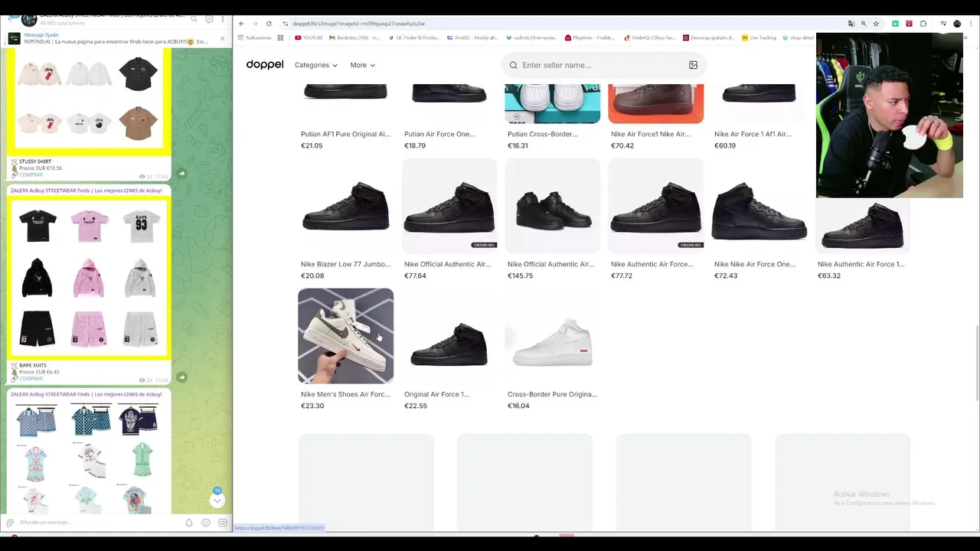980x551 pixels.
Task: Open the printed shirt sets photo collage
Action: pyautogui.click(x=89, y=457)
